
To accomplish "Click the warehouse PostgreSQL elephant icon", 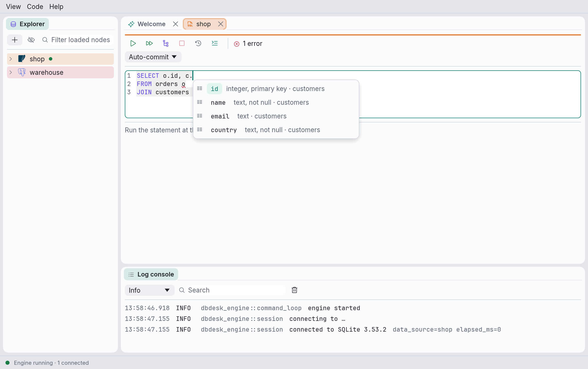I will point(22,72).
